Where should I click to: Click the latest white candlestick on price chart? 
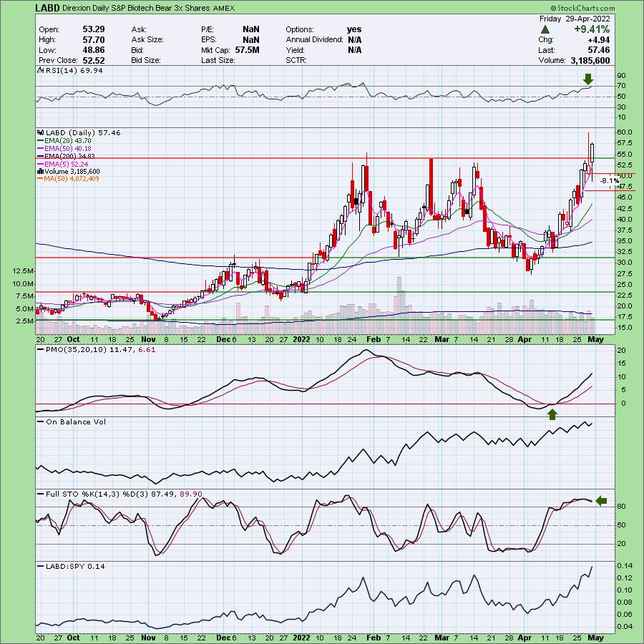592,153
